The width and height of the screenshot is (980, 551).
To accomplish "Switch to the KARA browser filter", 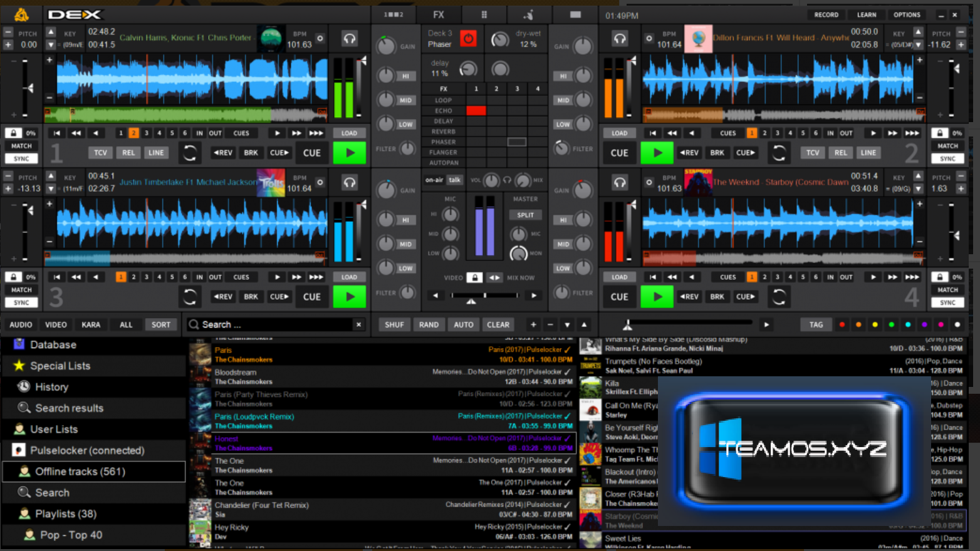I will [91, 325].
